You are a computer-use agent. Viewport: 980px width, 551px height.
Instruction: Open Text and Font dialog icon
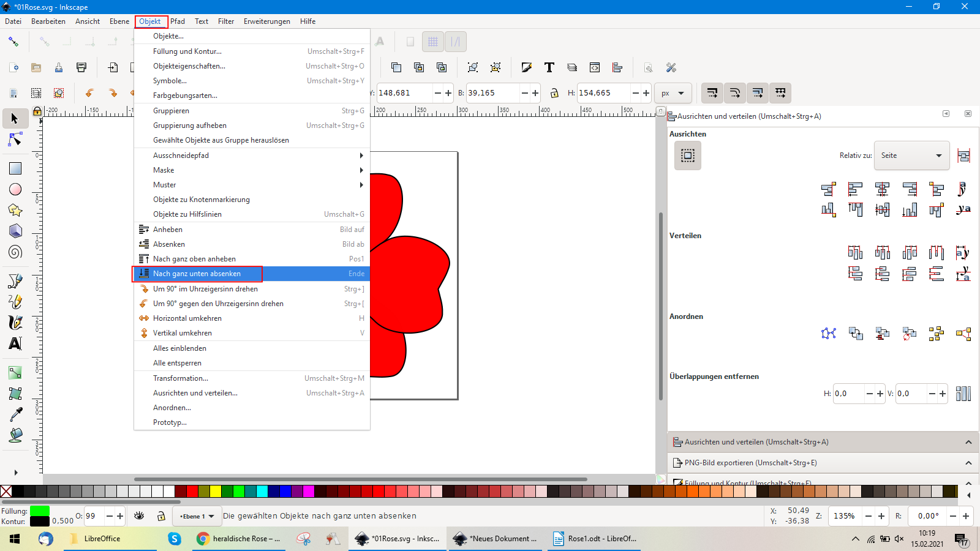[549, 67]
